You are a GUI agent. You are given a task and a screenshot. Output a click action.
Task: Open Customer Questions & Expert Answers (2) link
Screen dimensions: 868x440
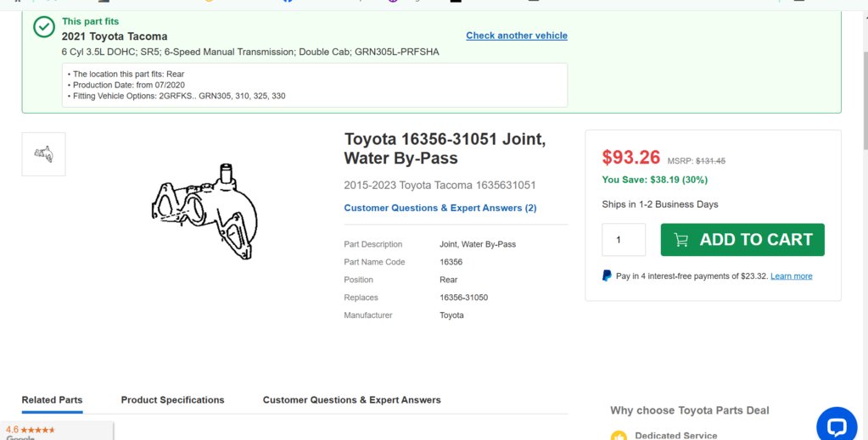click(440, 208)
